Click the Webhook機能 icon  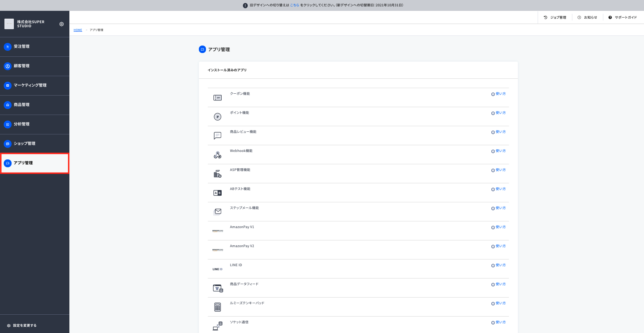coord(218,155)
